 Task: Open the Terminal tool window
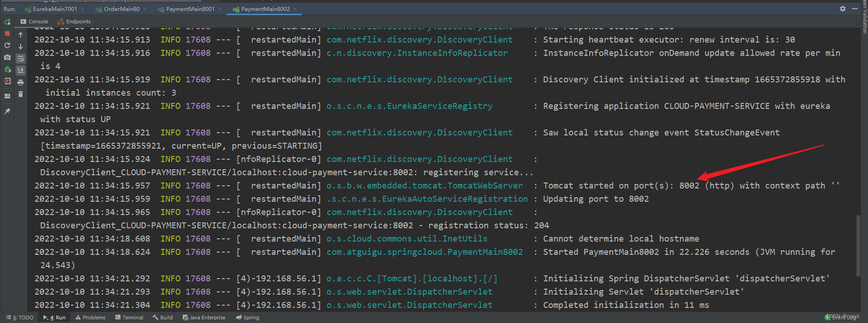129,318
